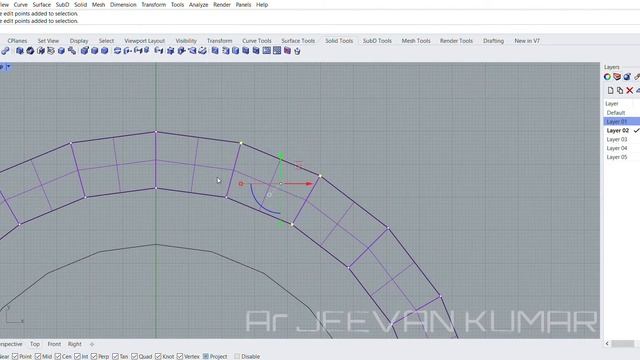Click the color wheel panel tab icon

coord(607,77)
